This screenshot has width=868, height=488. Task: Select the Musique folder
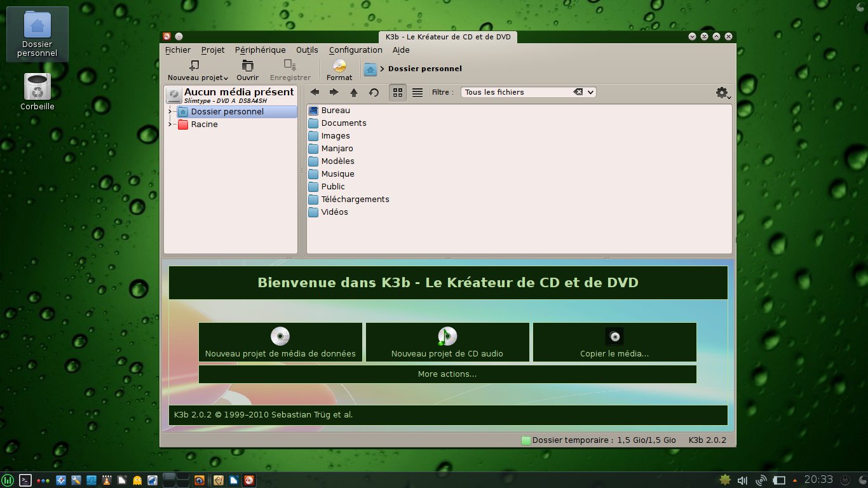coord(332,174)
